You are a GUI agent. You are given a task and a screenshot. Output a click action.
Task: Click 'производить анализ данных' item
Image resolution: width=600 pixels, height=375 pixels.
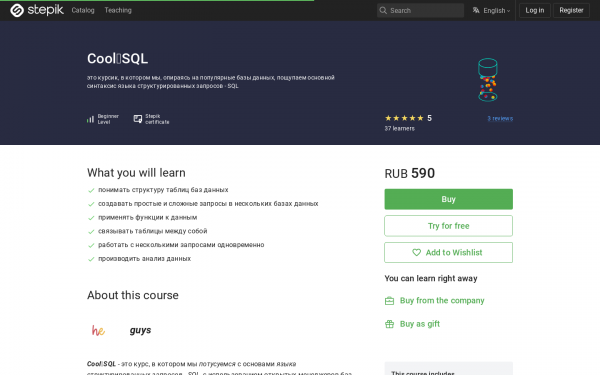coord(145,259)
